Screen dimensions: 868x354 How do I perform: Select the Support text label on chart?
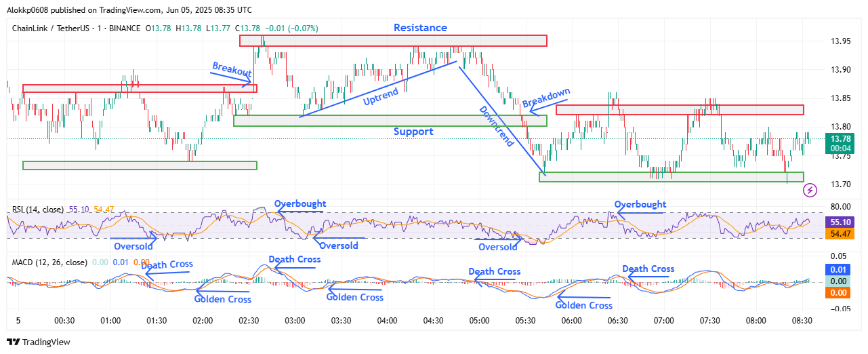[413, 132]
